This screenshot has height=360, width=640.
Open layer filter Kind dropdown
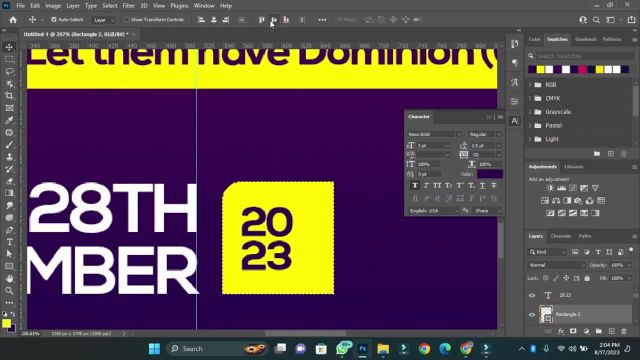547,252
